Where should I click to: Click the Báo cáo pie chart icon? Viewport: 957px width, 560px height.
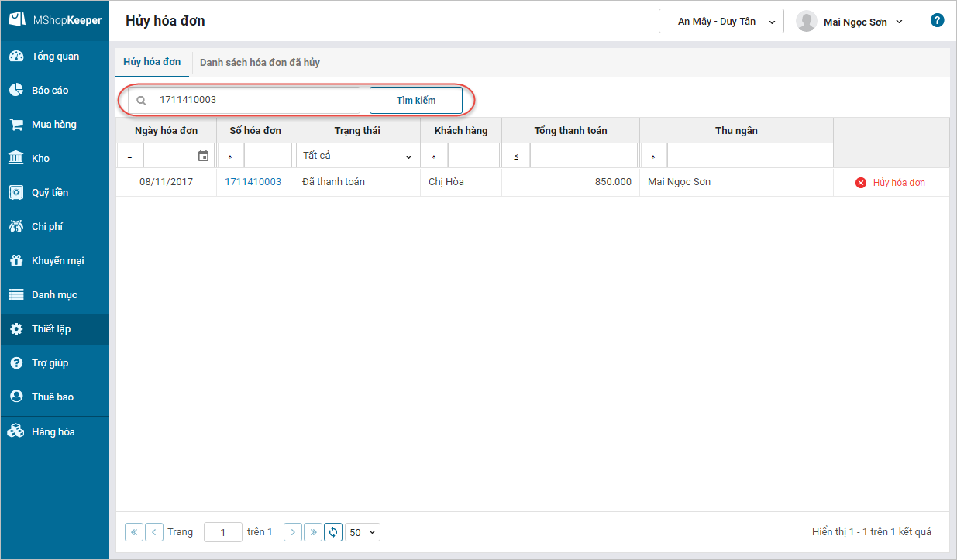click(x=15, y=91)
